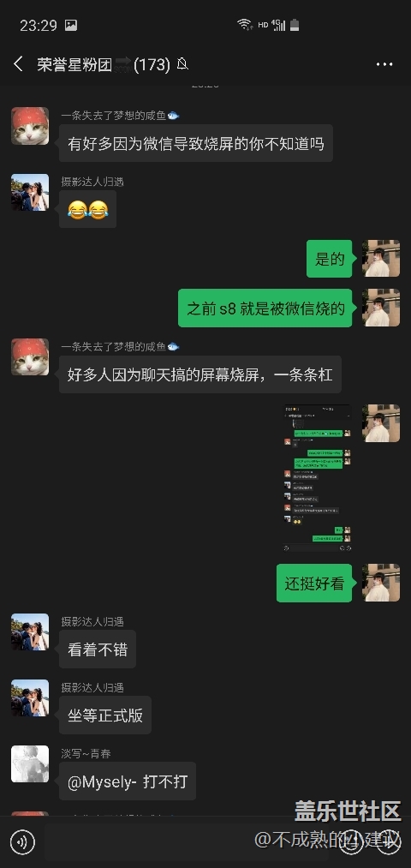This screenshot has height=868, width=411.
Task: Open the three-dot chat menu
Action: [384, 64]
